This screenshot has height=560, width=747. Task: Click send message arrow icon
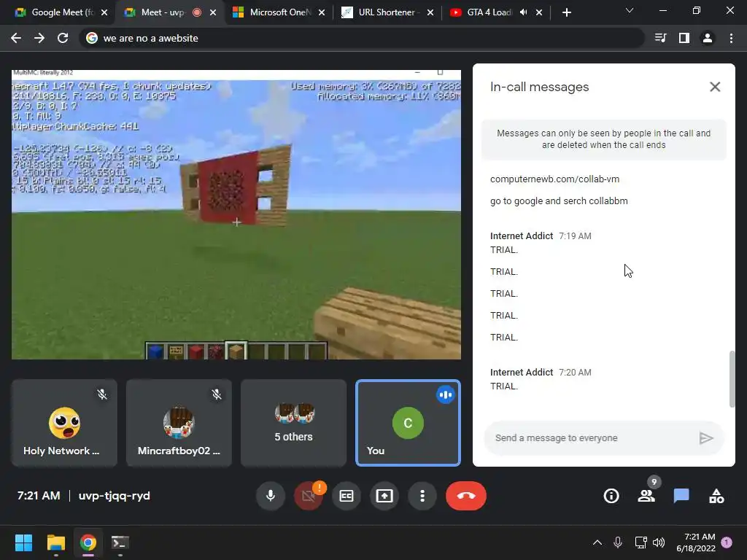point(706,438)
